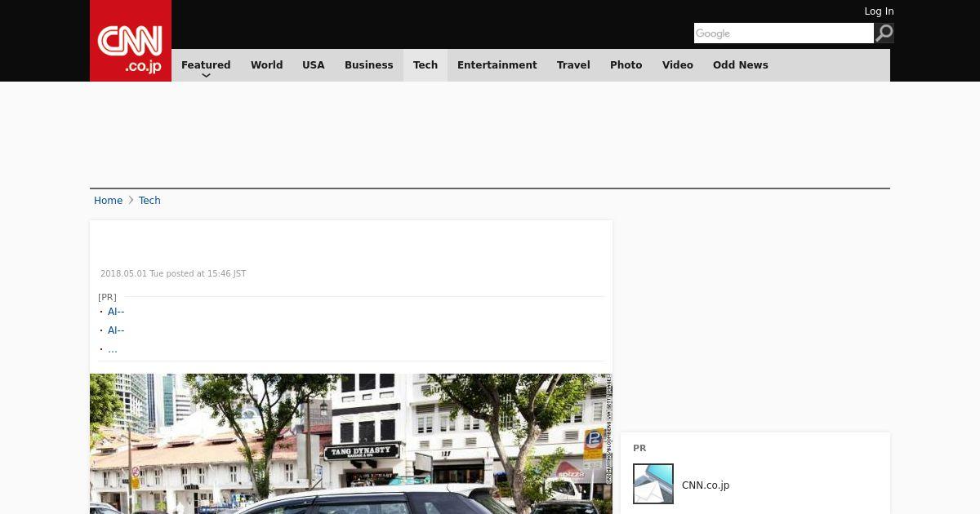Open the World section

266,65
